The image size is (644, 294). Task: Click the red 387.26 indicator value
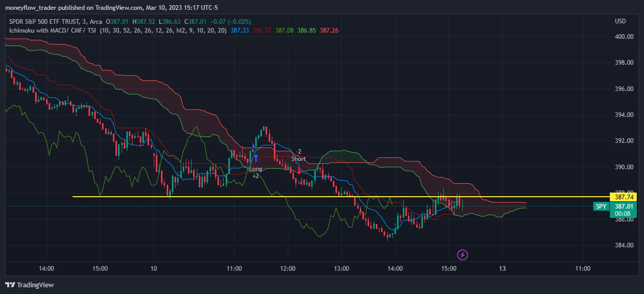[329, 31]
